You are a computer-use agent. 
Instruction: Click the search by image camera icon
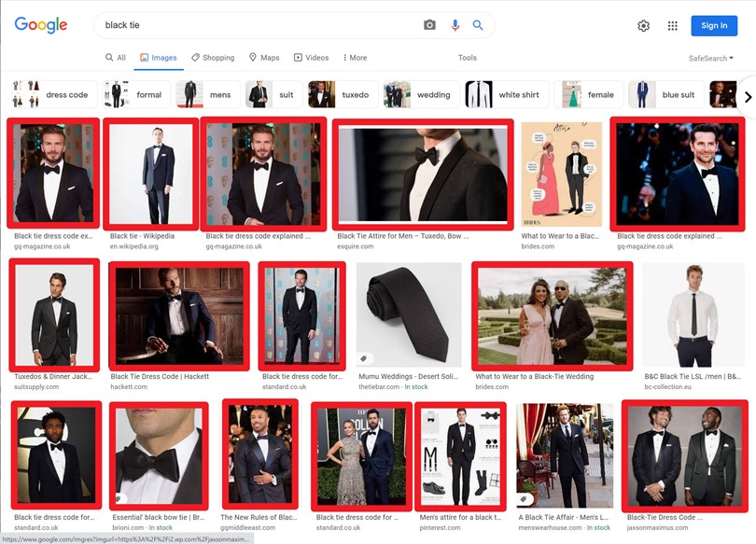429,25
